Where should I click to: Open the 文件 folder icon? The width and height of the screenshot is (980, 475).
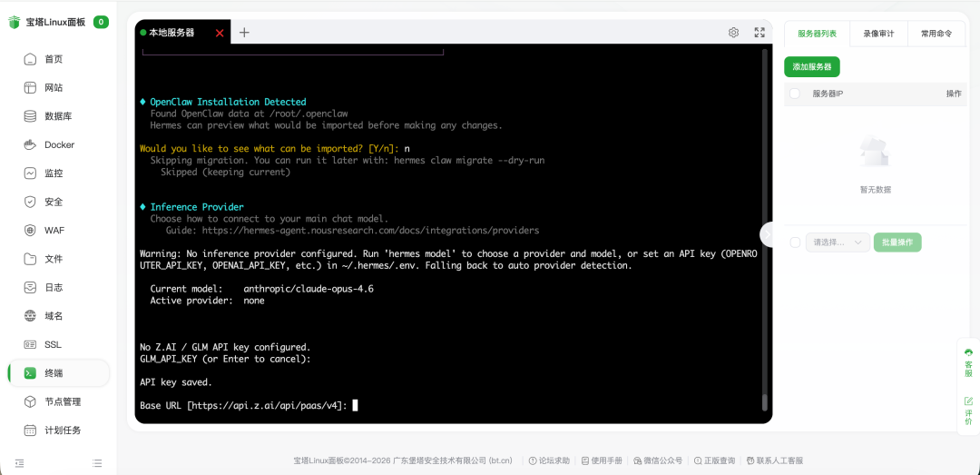(30, 259)
